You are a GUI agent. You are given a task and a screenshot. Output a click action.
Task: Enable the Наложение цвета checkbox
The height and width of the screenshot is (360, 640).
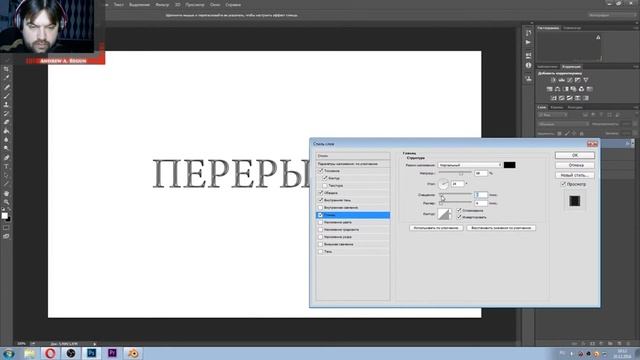click(x=320, y=222)
